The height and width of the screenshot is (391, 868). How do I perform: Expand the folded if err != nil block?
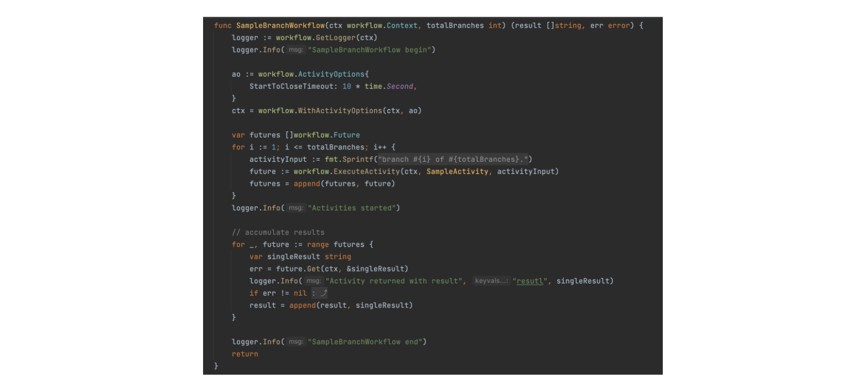tap(320, 293)
